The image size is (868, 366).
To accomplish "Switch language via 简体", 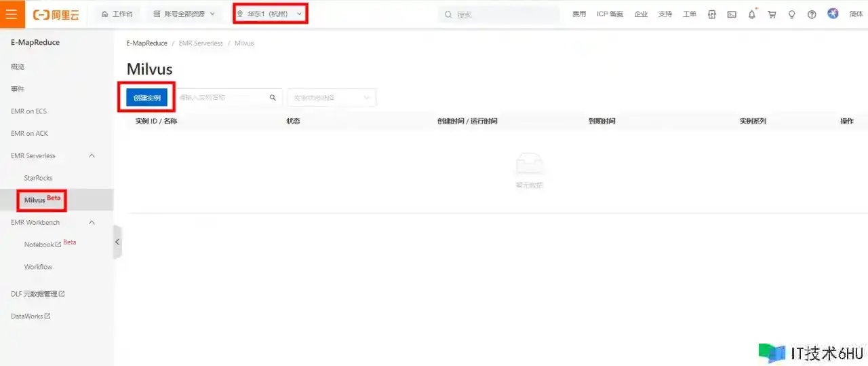I will point(856,14).
